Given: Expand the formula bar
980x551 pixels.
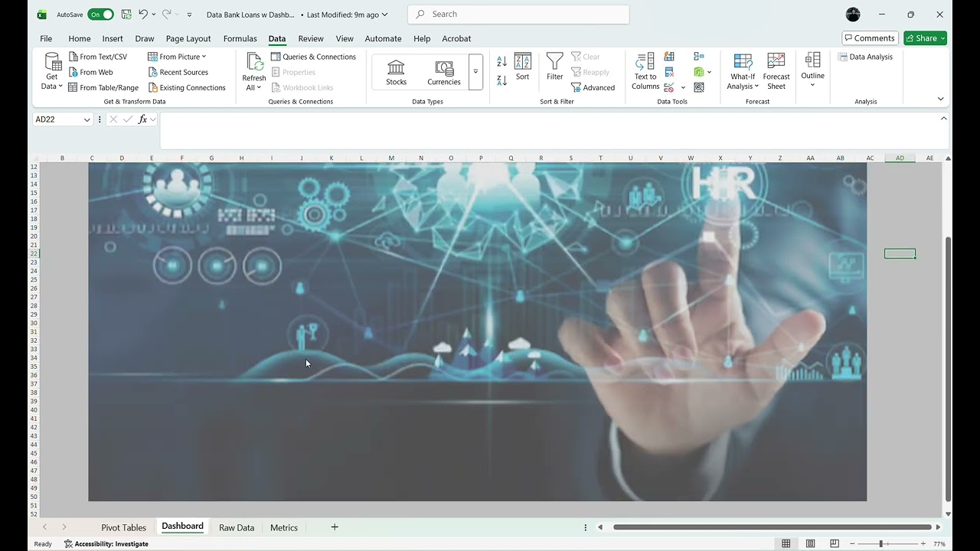Looking at the screenshot, I should 943,119.
